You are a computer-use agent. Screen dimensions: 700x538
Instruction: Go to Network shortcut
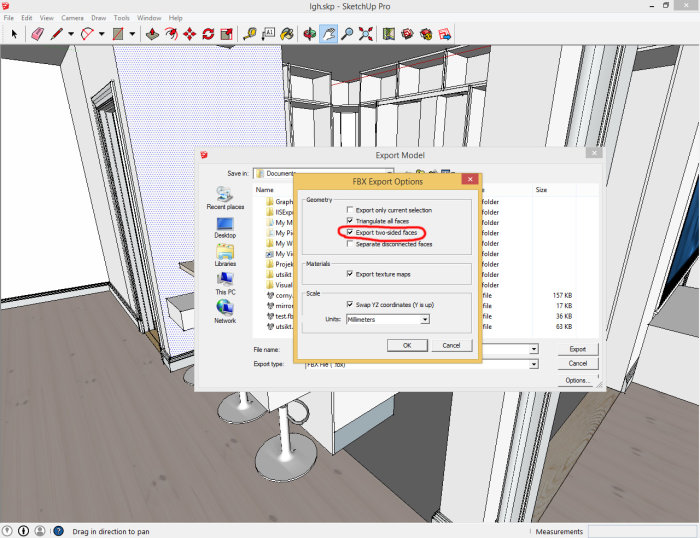[x=225, y=312]
